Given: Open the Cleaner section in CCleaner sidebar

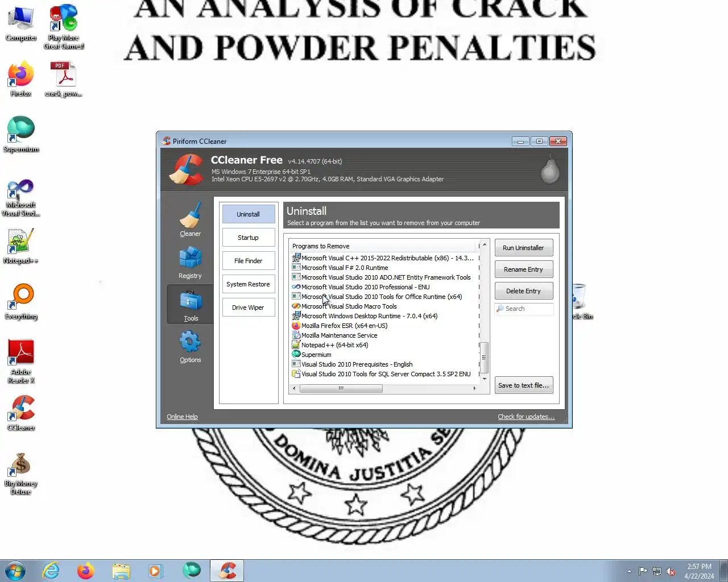Looking at the screenshot, I should click(x=190, y=220).
